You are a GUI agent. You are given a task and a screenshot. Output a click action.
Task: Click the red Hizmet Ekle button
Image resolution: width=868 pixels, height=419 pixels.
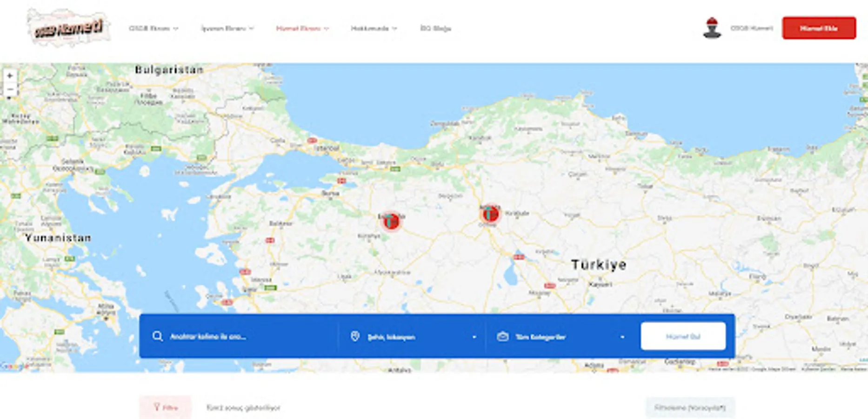(x=819, y=28)
